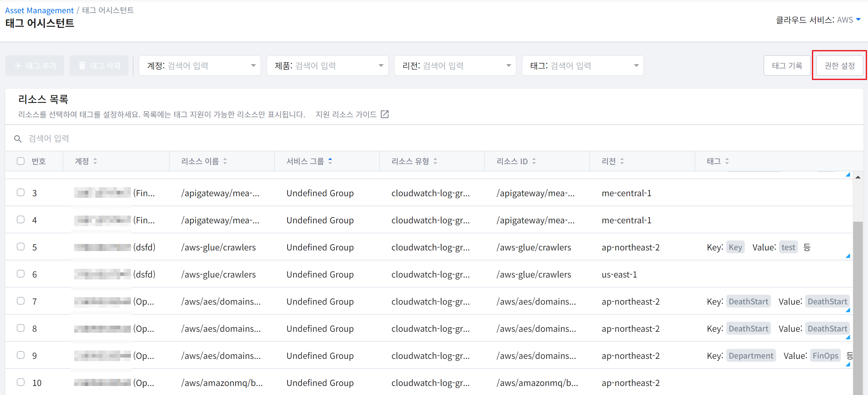
Task: Sort by 태그 column sort icon
Action: click(x=727, y=161)
